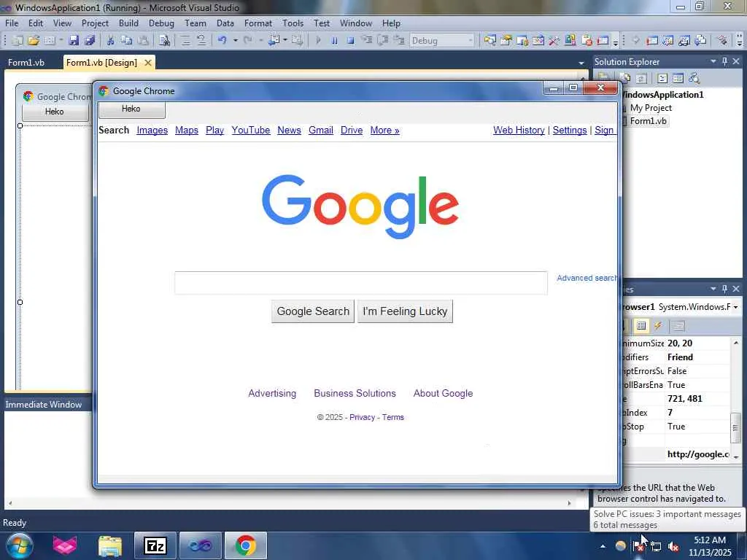Click the Properties grid view icon
Viewport: 747px width, 560px height.
click(x=641, y=326)
